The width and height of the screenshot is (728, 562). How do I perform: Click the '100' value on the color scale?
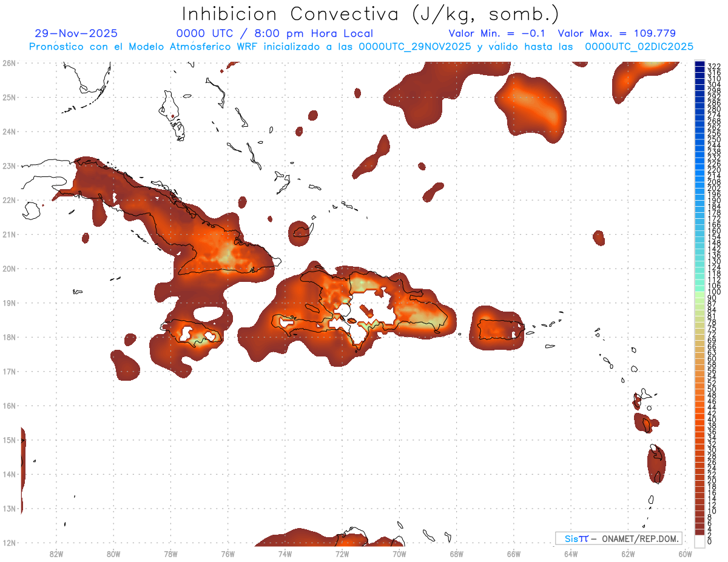pos(713,292)
